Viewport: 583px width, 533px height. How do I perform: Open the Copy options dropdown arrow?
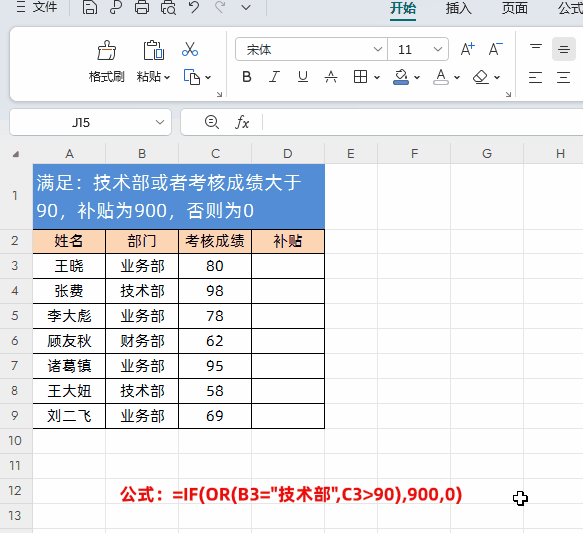208,77
